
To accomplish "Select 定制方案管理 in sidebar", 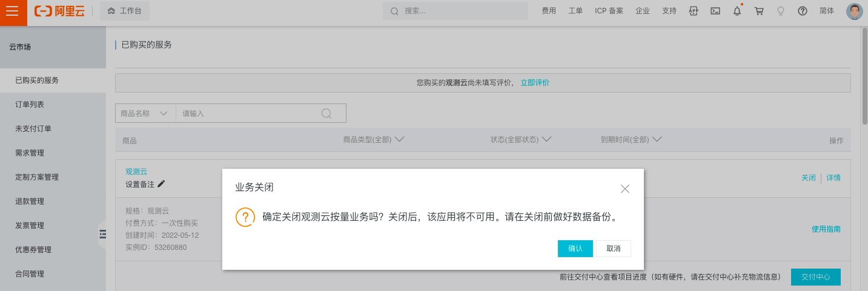I will click(53, 177).
